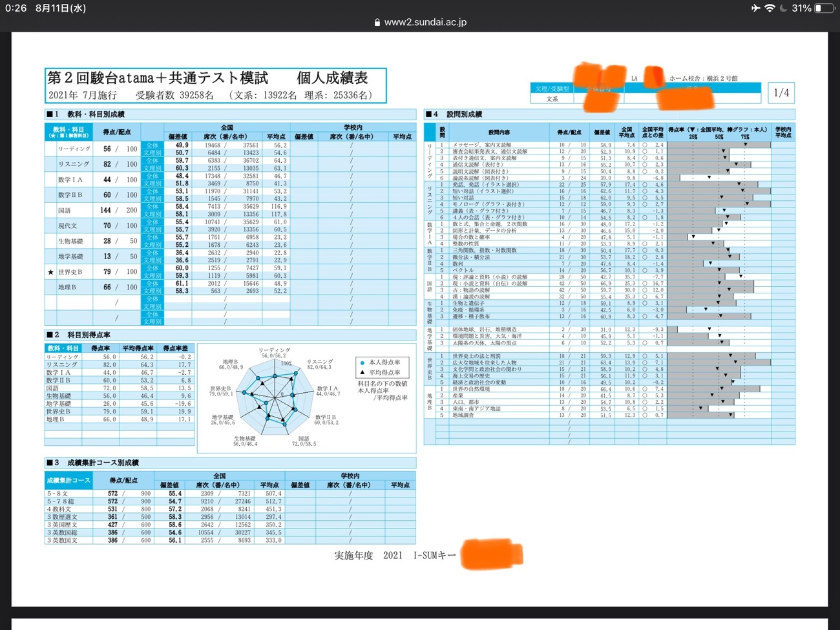
Task: Select the section heading 設問別成績
Action: pyautogui.click(x=464, y=114)
